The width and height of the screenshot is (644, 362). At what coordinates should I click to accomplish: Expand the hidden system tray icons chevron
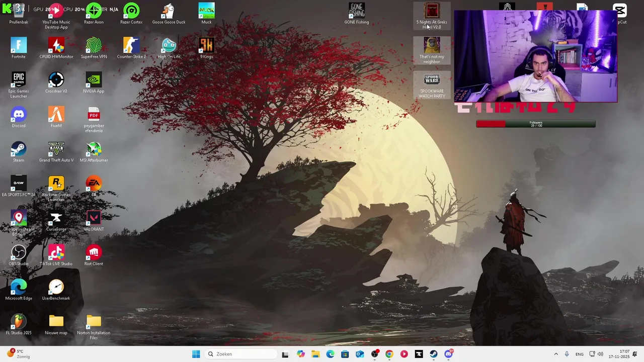(556, 354)
